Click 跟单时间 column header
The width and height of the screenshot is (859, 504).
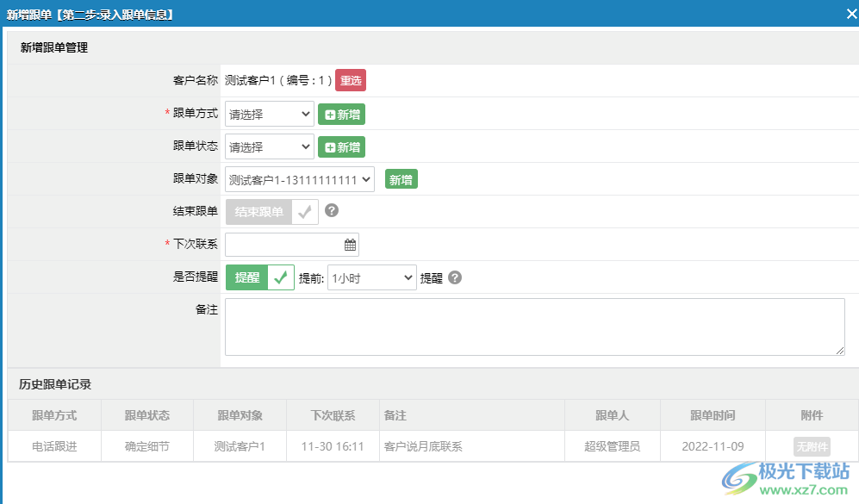click(713, 415)
